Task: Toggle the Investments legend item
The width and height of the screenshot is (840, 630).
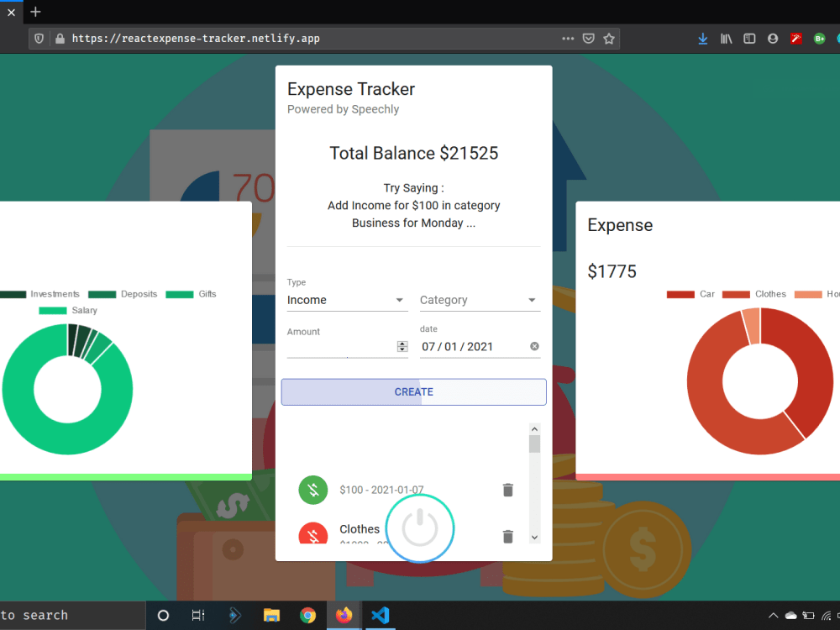Action: 39,294
